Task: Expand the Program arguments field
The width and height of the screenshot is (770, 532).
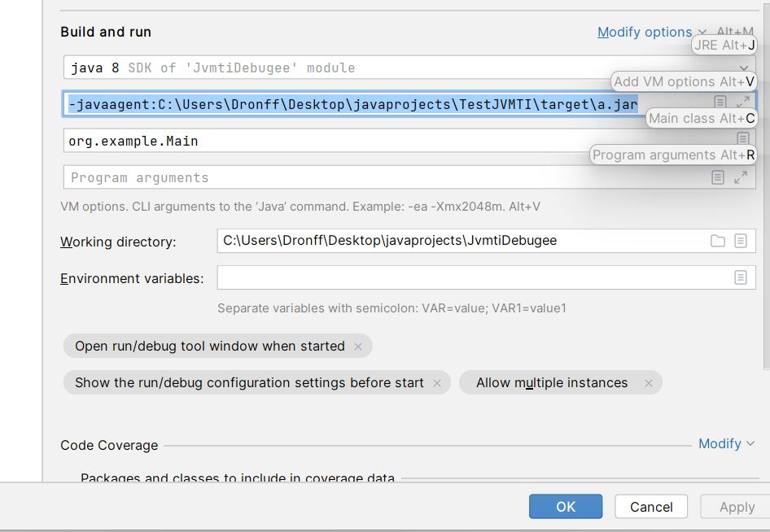Action: pos(741,177)
